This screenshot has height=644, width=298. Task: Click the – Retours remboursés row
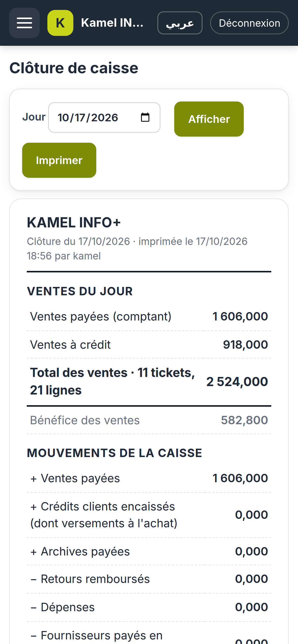[x=149, y=579]
